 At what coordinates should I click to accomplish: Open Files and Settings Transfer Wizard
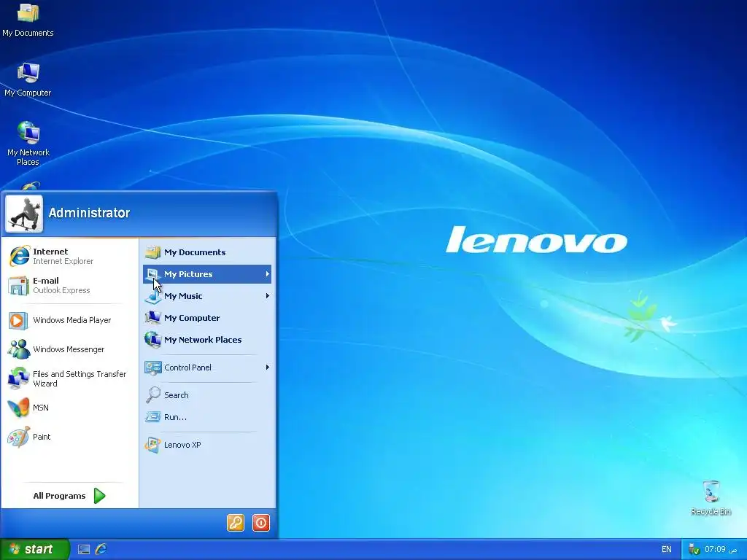(x=69, y=378)
